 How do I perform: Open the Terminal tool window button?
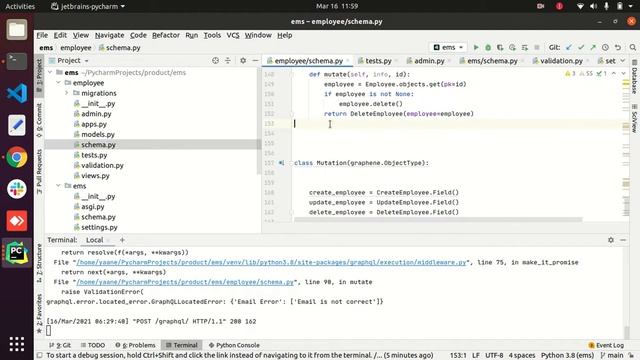pos(182,345)
